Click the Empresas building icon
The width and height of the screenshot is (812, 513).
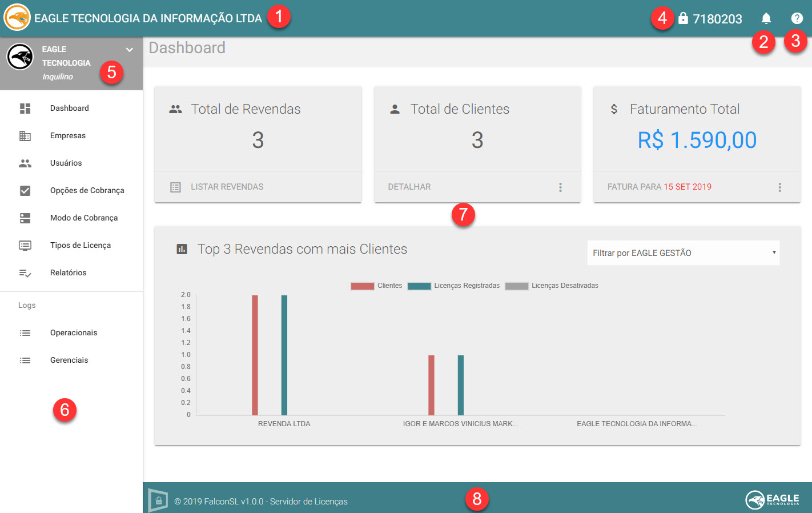click(x=25, y=136)
